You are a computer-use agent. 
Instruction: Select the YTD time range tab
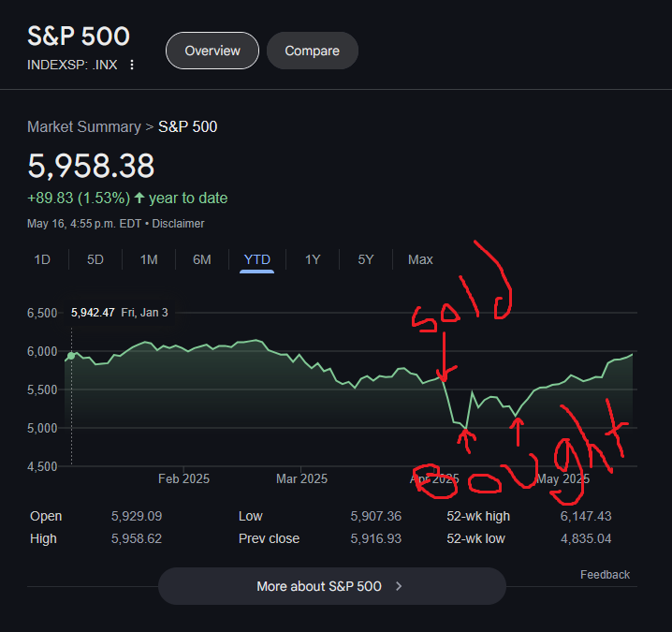click(x=256, y=260)
